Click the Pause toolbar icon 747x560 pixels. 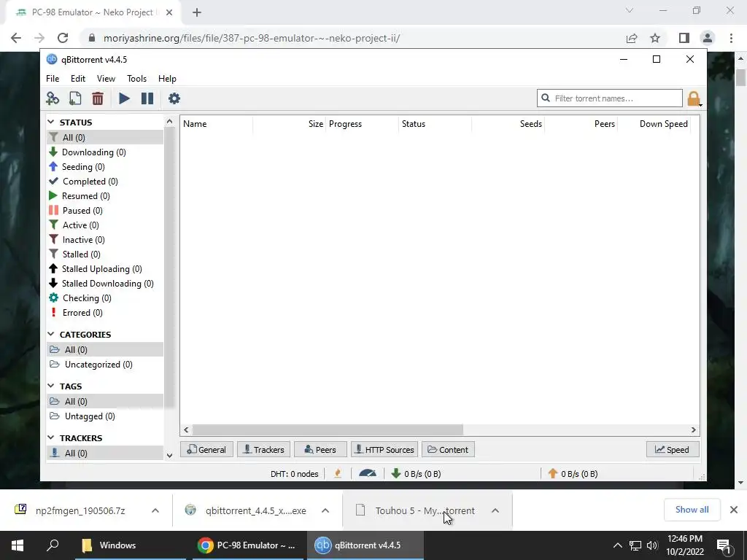(x=147, y=98)
